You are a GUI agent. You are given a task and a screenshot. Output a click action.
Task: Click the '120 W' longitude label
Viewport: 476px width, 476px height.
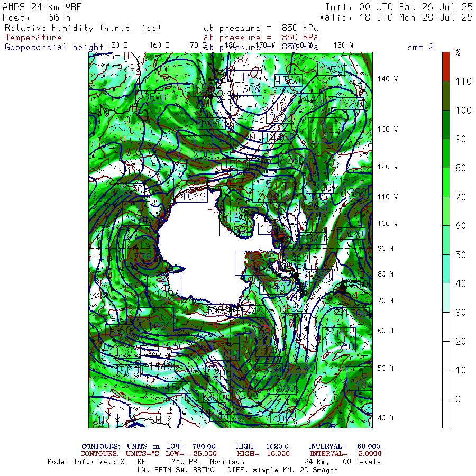tap(387, 167)
